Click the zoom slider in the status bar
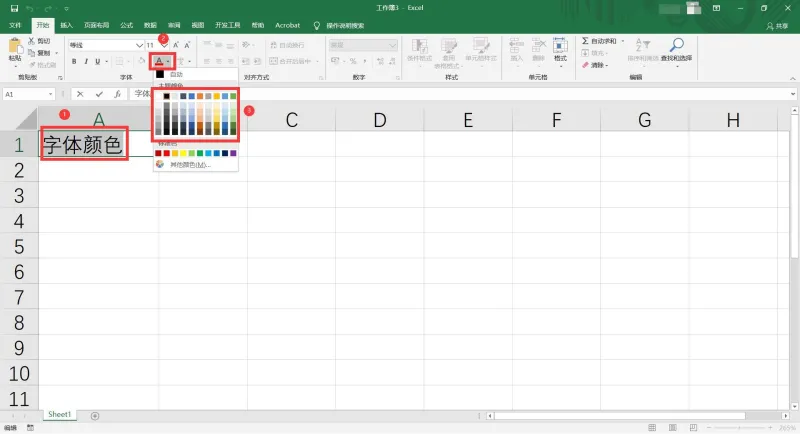800x434 pixels. (740, 427)
